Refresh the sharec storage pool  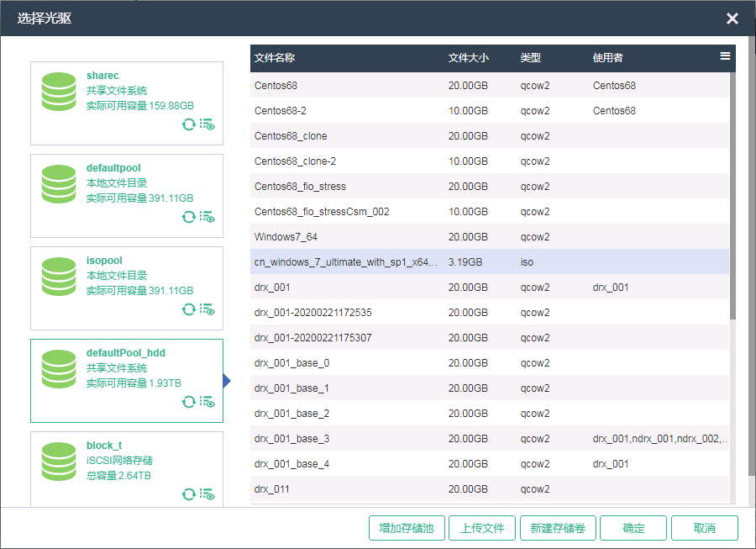pyautogui.click(x=188, y=124)
